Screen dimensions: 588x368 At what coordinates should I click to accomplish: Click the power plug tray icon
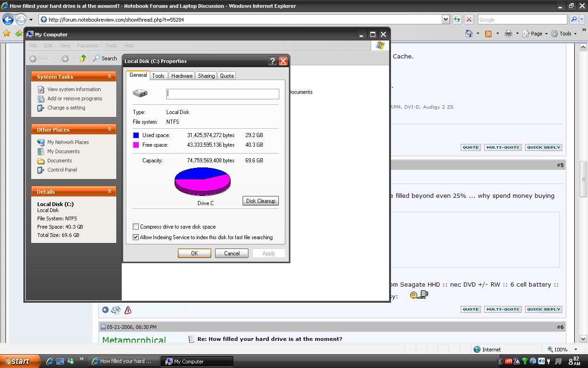pyautogui.click(x=549, y=361)
